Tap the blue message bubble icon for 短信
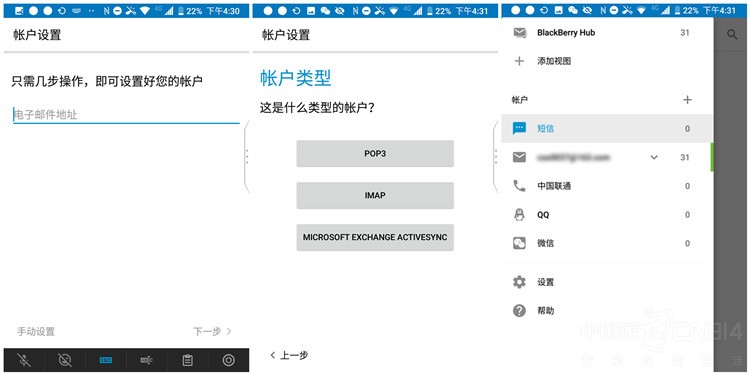 [519, 129]
